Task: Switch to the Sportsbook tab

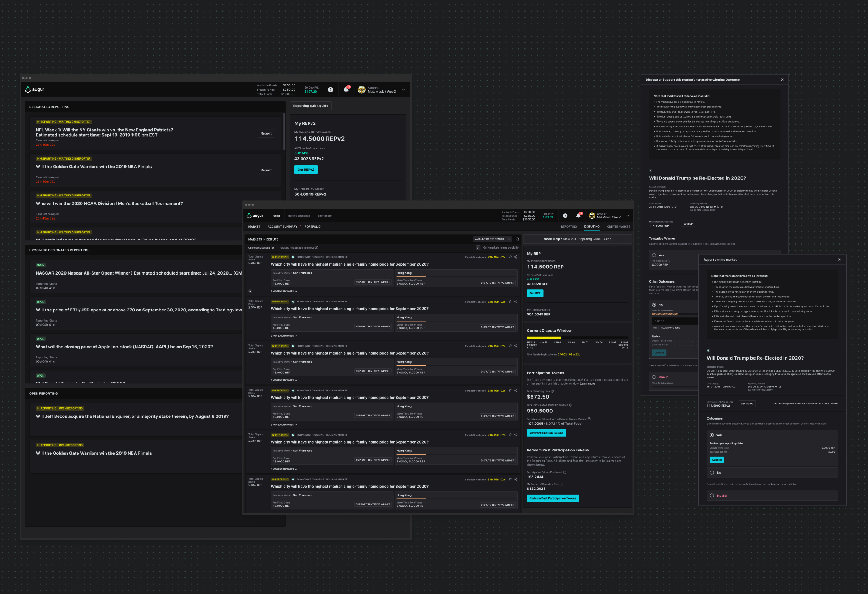Action: tap(325, 216)
